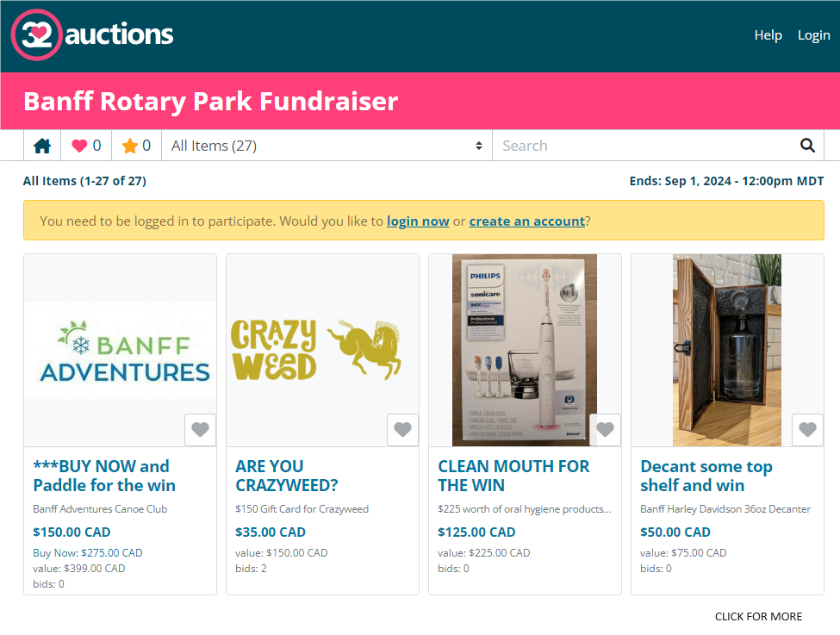840x635 pixels.
Task: Open 'Decant some top shelf and win' title
Action: pos(706,476)
